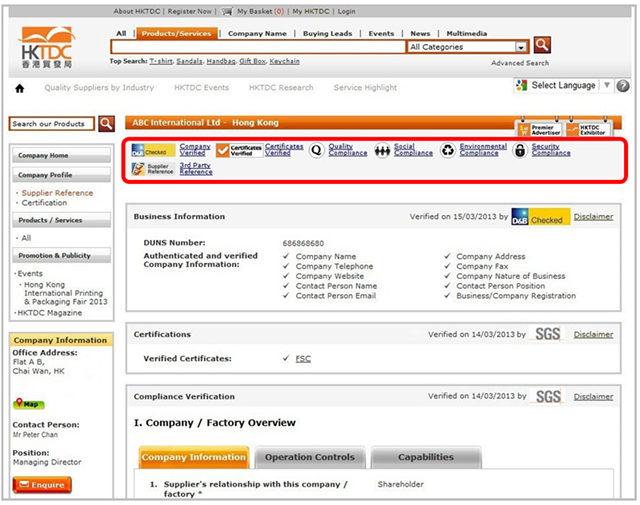This screenshot has height=505, width=640.
Task: Open the green Map icon
Action: (29, 404)
